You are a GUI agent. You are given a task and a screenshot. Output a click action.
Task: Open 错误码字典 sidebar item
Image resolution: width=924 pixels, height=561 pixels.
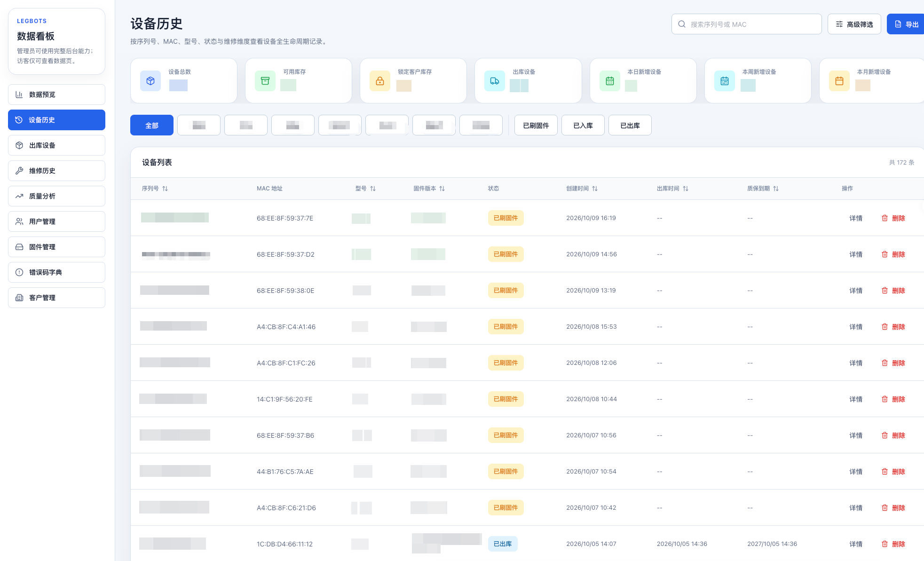click(x=56, y=272)
